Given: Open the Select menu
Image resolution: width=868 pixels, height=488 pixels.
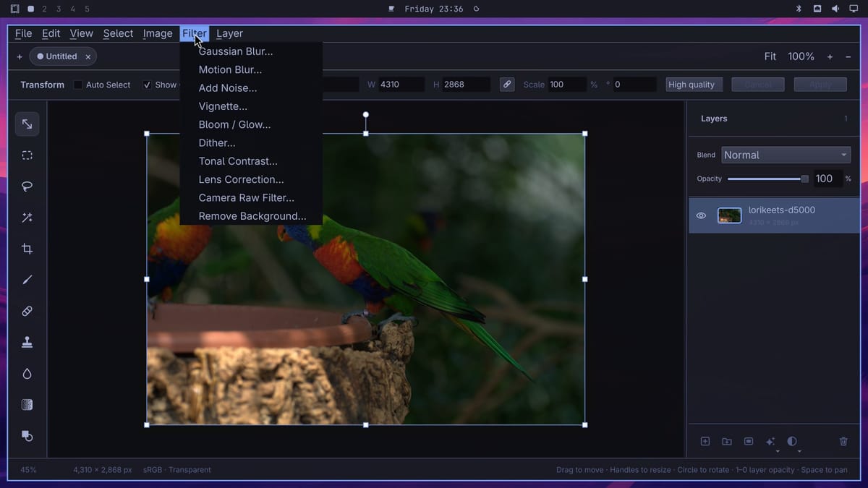Looking at the screenshot, I should coord(118,33).
